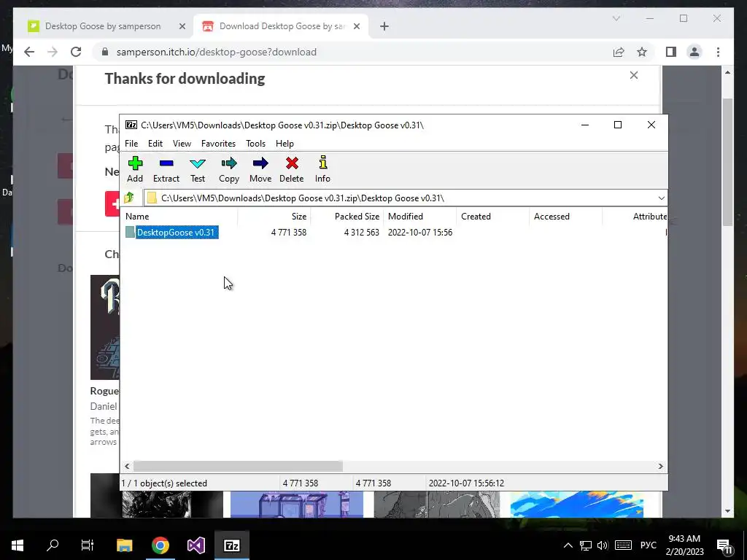Open the touch keyboard tray icon

[x=623, y=545]
